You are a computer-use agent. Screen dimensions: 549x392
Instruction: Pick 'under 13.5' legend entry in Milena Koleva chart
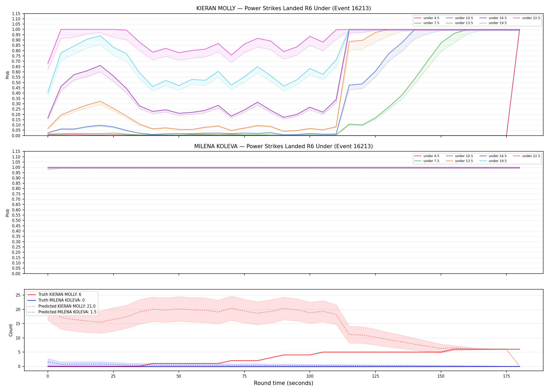click(x=460, y=161)
